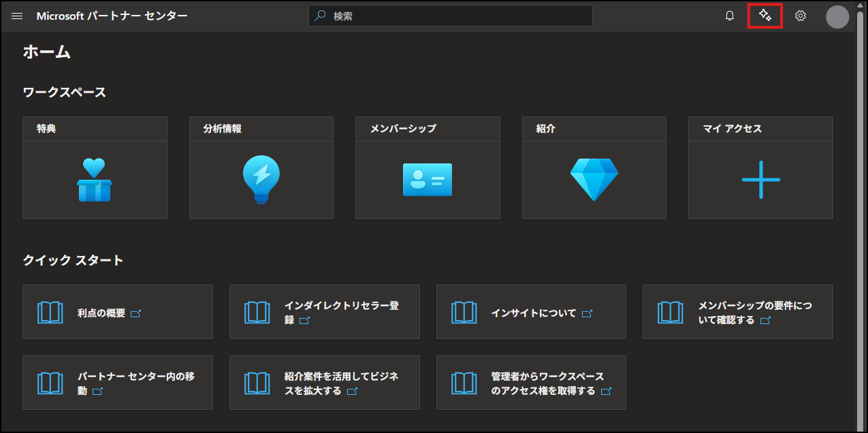This screenshot has width=868, height=433.
Task: Open the hamburger navigation menu
Action: click(x=18, y=16)
